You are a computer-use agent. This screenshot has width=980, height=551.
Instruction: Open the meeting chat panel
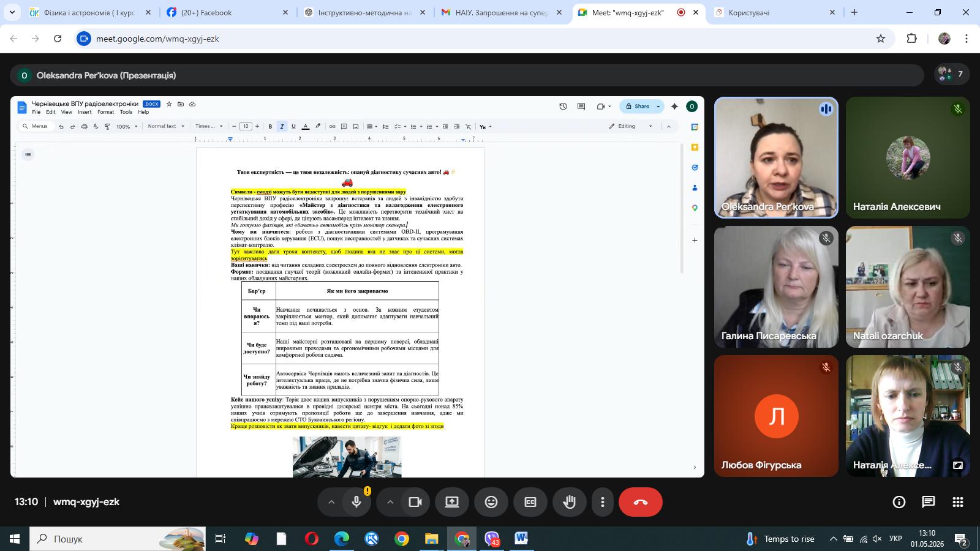tap(929, 502)
